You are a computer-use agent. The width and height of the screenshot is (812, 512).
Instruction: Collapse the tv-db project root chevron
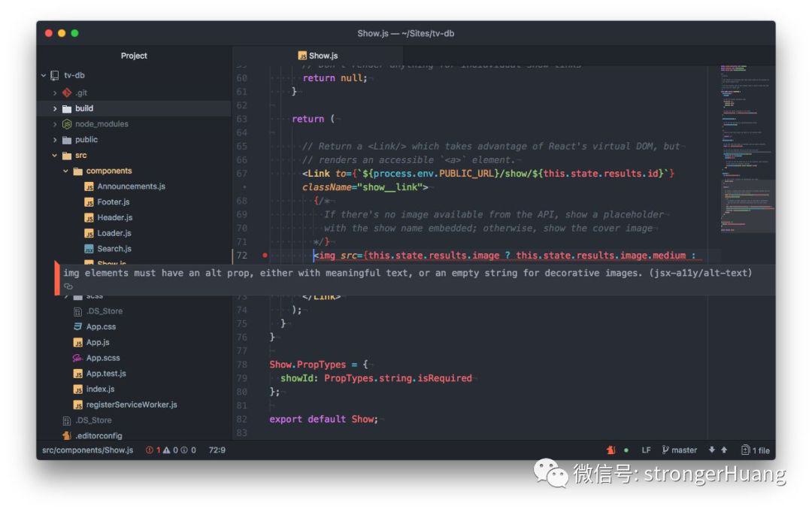(x=44, y=76)
